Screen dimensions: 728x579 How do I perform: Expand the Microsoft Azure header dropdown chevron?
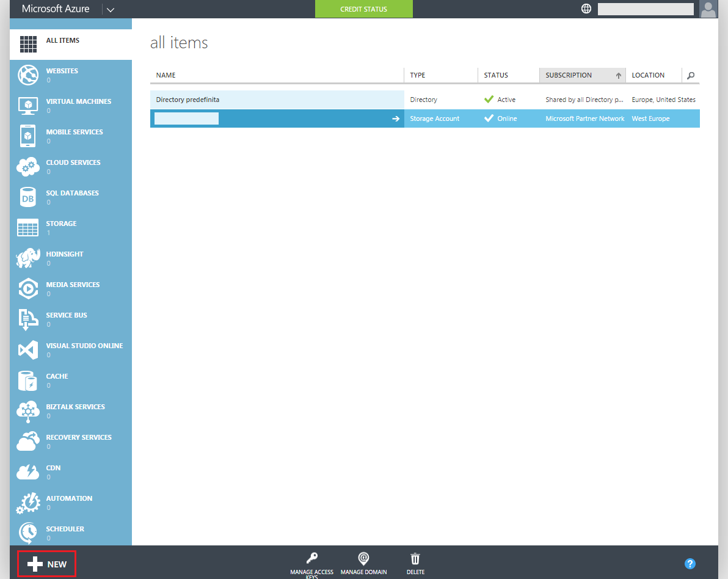[110, 9]
